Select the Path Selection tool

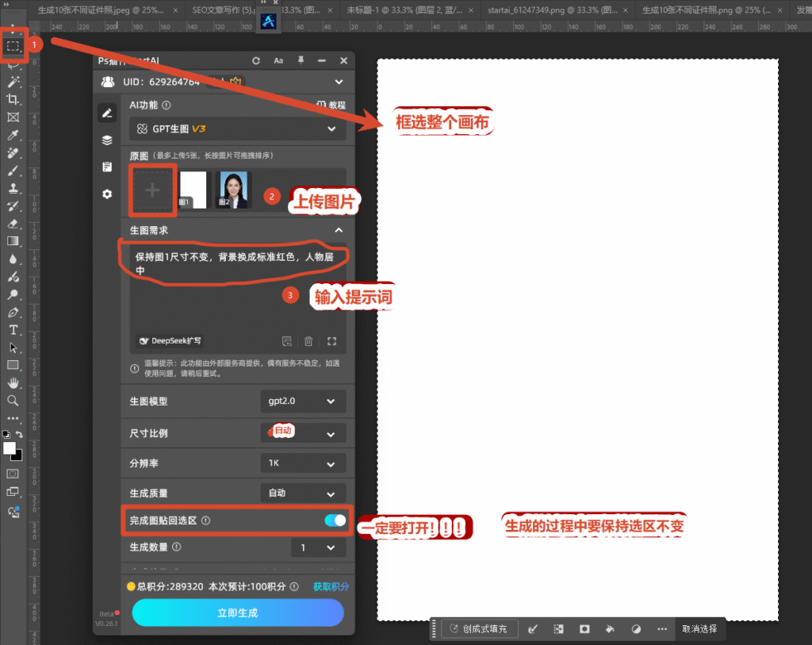(x=13, y=347)
